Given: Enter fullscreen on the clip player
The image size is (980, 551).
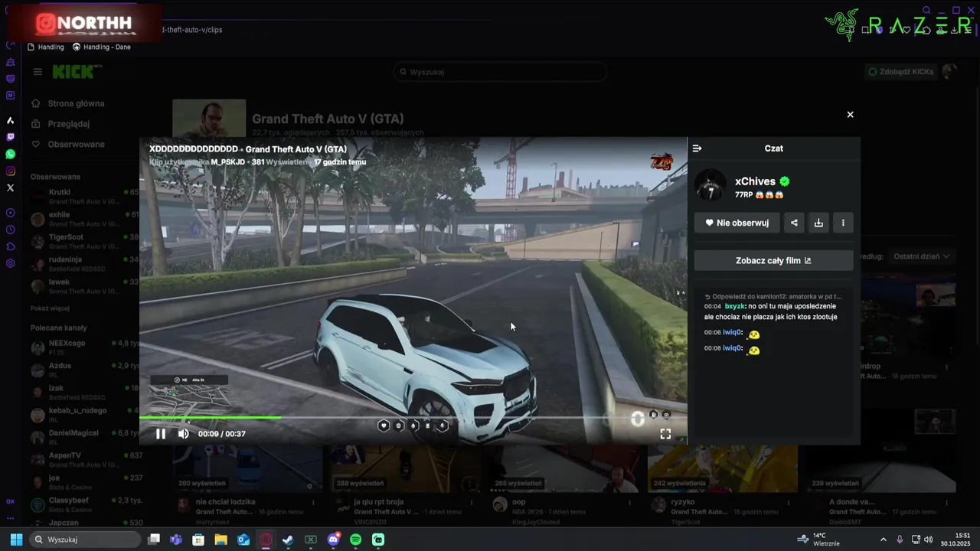Looking at the screenshot, I should [x=665, y=434].
